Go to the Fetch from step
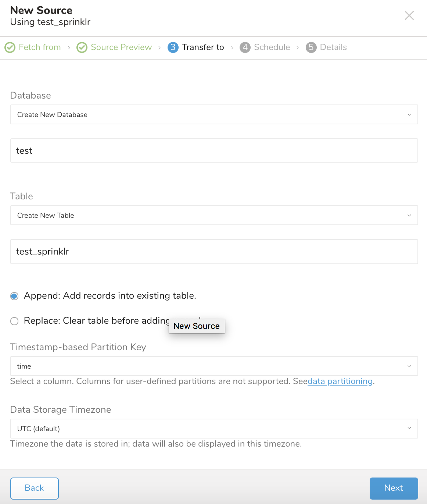 [x=40, y=47]
